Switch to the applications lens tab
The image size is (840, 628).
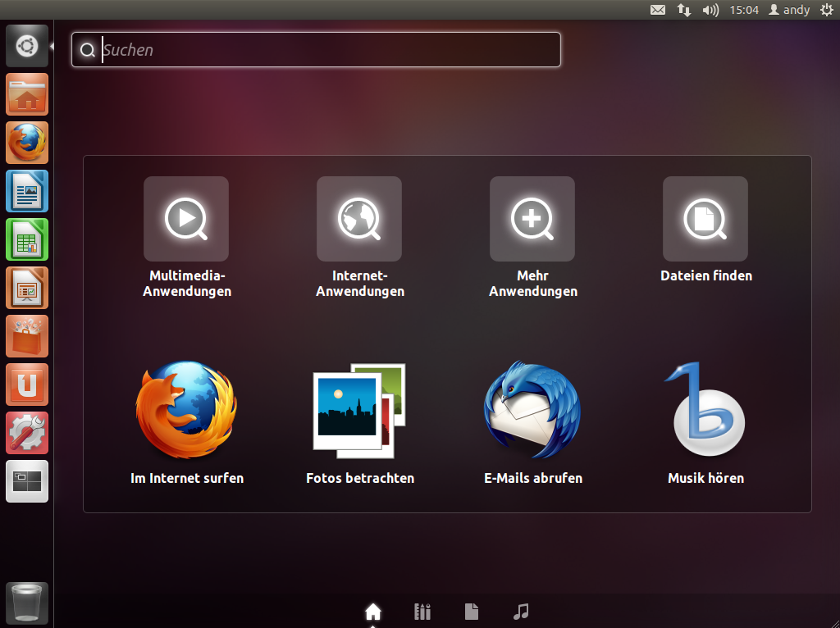click(422, 612)
